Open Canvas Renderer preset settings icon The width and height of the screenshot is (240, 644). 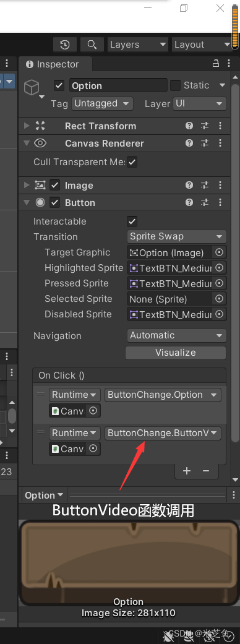pos(205,144)
